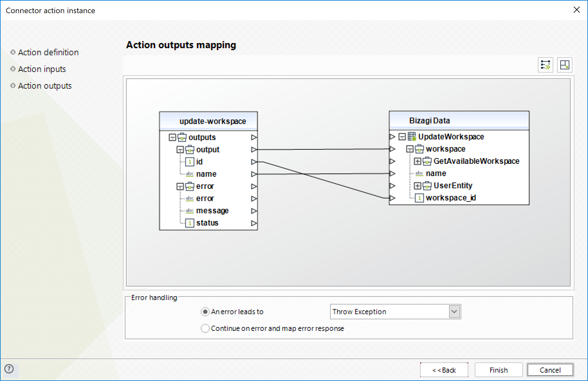The height and width of the screenshot is (381, 588).
Task: Click the input connector arrow for workspace_id
Action: pyautogui.click(x=392, y=198)
